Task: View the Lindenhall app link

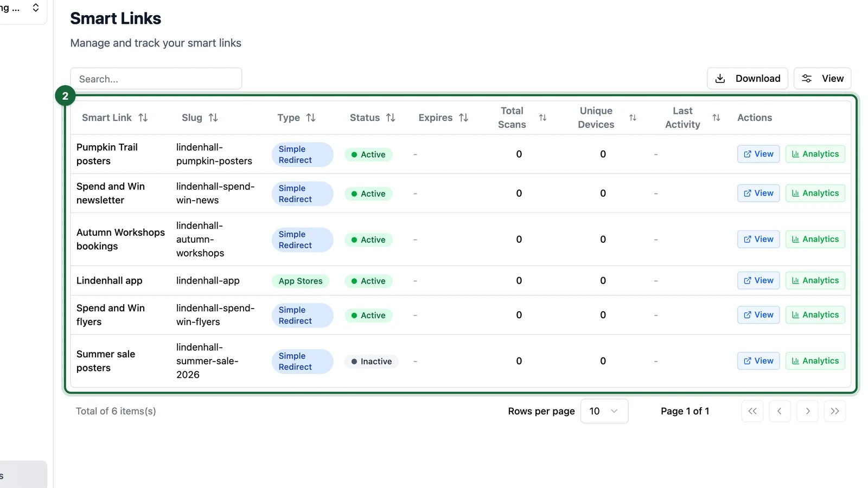Action: 758,280
